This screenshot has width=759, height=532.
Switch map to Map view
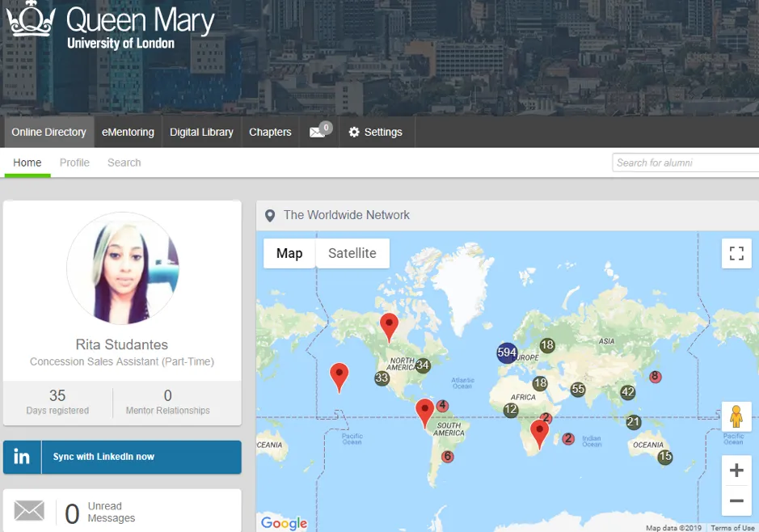(289, 253)
